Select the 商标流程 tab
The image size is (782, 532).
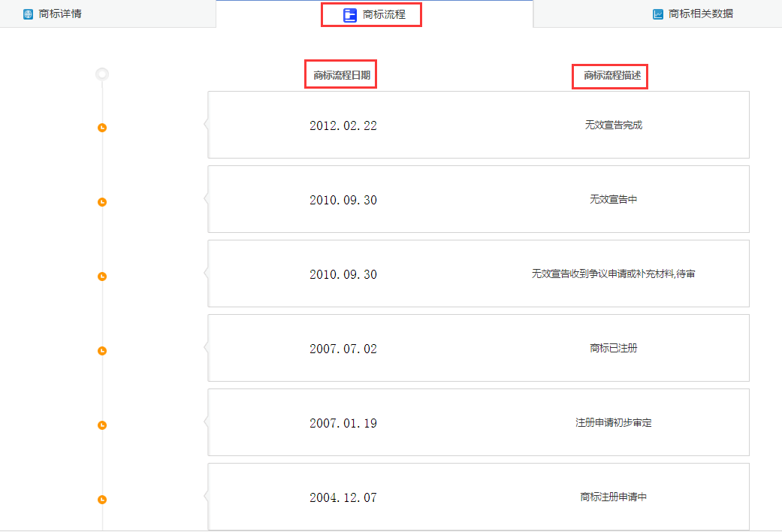pos(383,15)
